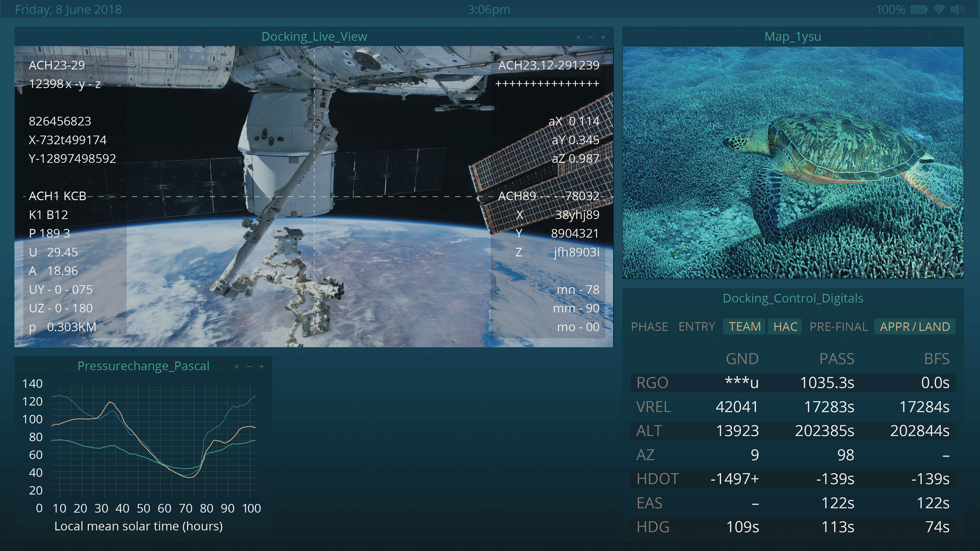This screenshot has height=551, width=980.
Task: Click the HDOT GND value -1497+
Action: (x=735, y=479)
